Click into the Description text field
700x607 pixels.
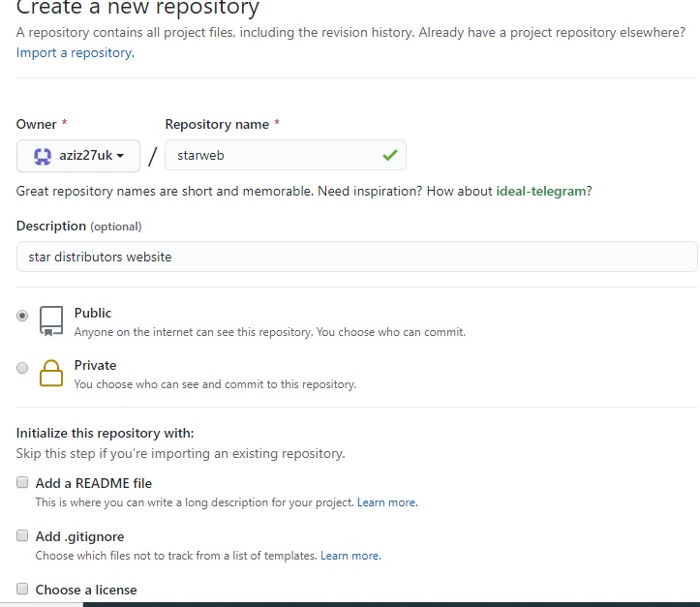tap(356, 257)
